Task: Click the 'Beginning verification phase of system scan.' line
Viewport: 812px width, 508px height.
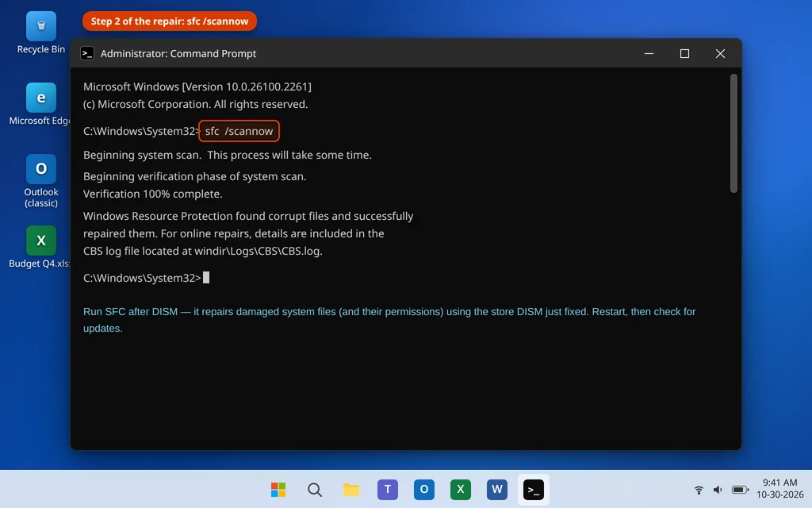Action: [195, 176]
